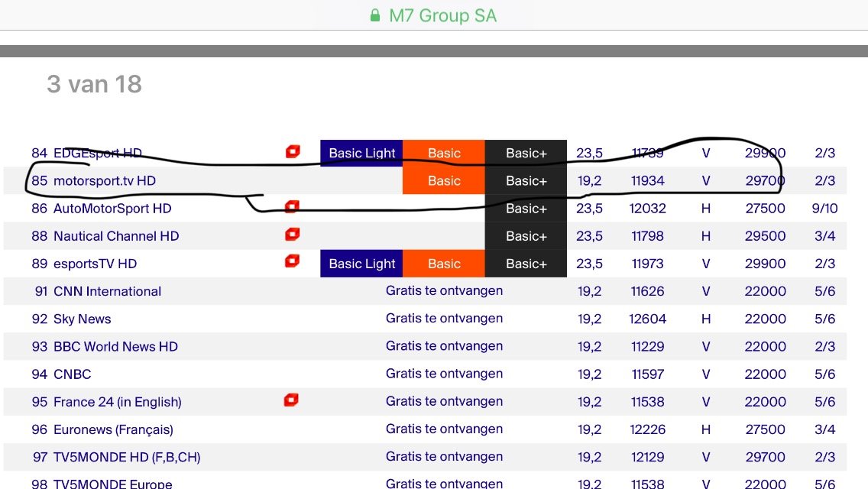Select the Basic+ badge for EDGEsport HD

pos(526,153)
